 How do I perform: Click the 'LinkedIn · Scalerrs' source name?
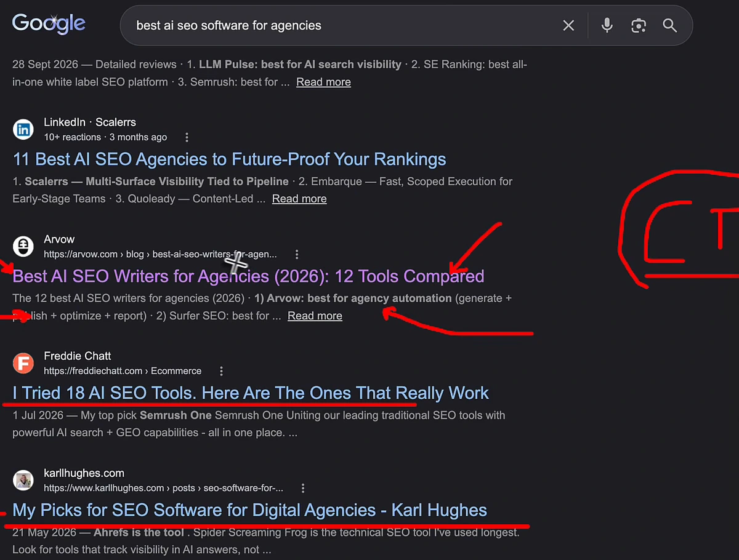tap(90, 122)
